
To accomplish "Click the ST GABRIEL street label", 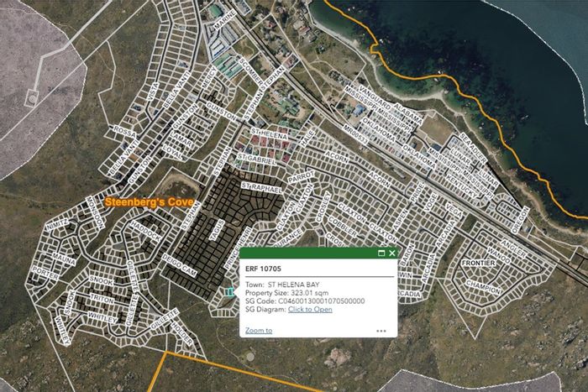I will click(256, 159).
